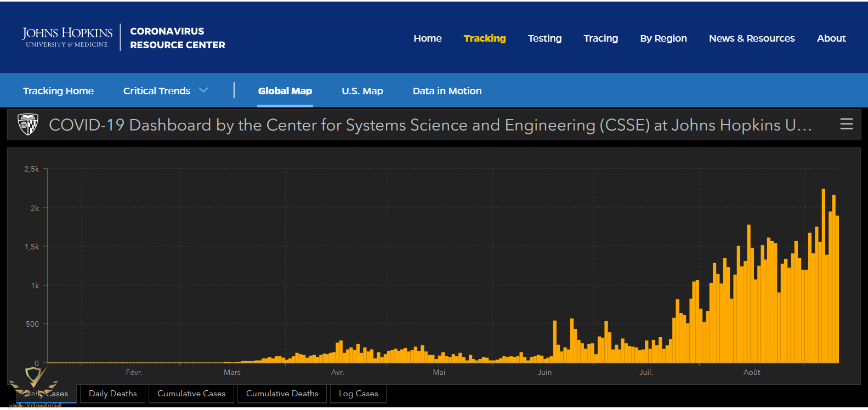Navigate to the Tracing page
This screenshot has width=868, height=410.
(600, 38)
